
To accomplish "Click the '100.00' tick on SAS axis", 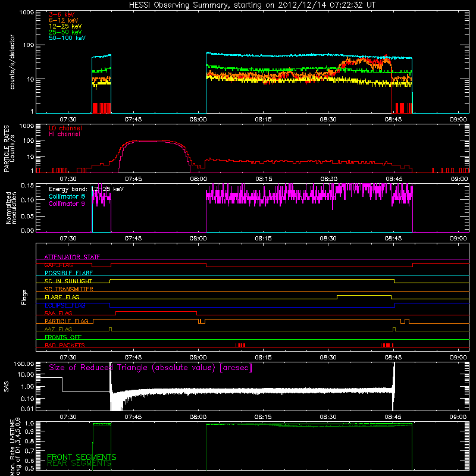I will pos(24,364).
